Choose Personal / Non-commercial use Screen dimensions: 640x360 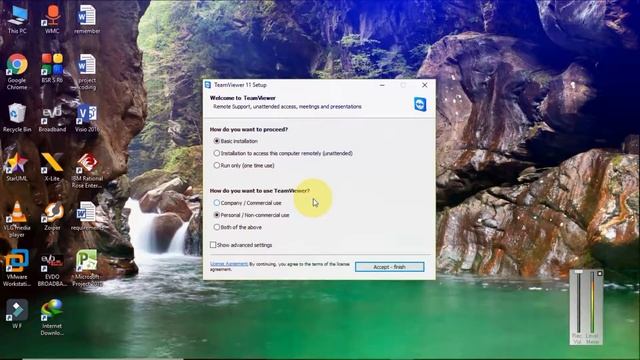pos(252,215)
